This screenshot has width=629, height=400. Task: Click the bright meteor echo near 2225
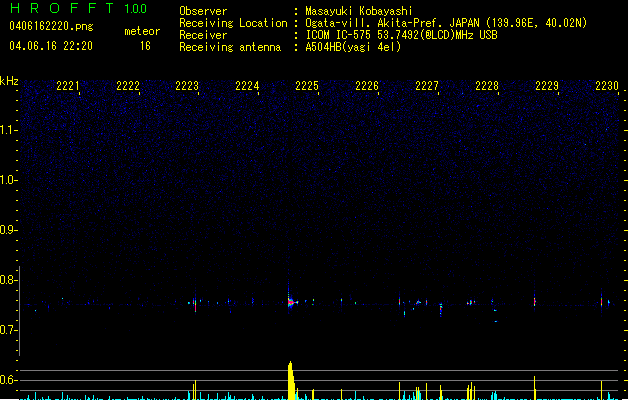tap(291, 302)
